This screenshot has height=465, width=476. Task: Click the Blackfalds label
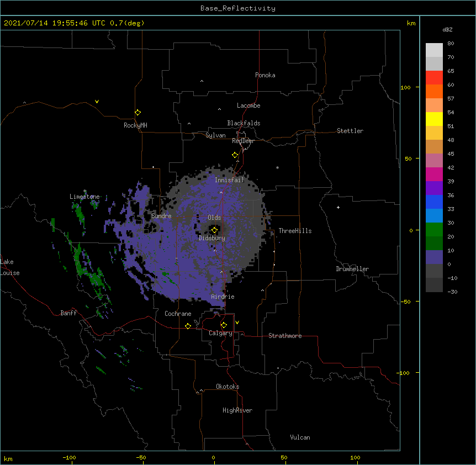coord(244,123)
